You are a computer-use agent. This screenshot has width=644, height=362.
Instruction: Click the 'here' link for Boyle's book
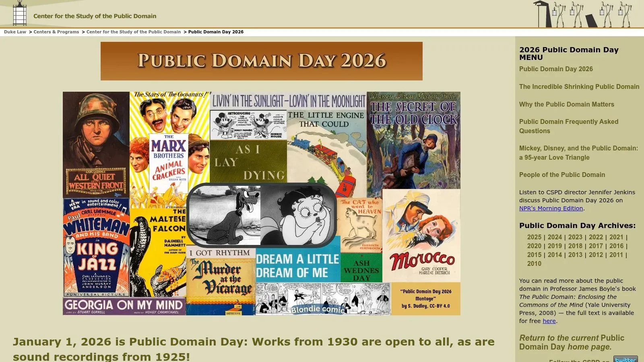click(x=549, y=321)
